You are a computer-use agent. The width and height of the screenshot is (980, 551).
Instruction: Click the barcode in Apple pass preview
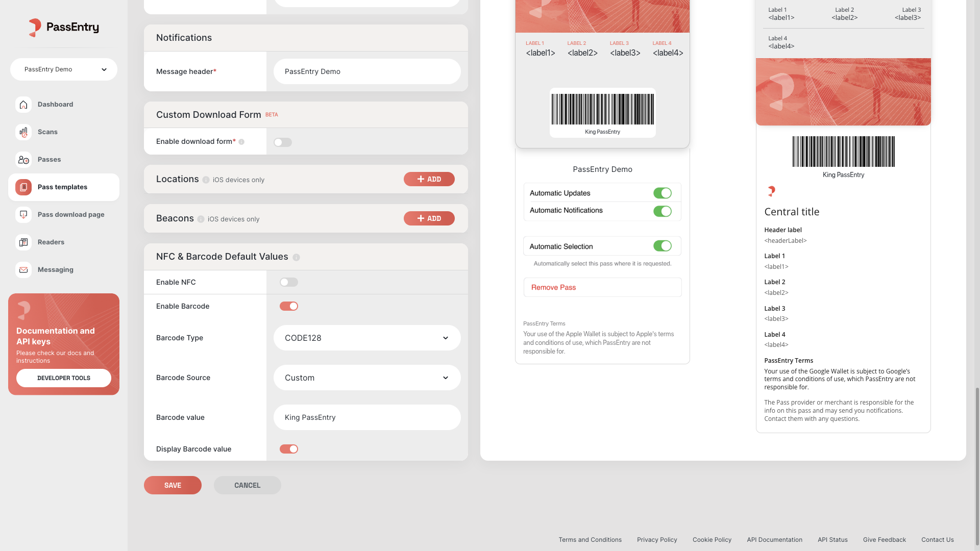(x=602, y=109)
